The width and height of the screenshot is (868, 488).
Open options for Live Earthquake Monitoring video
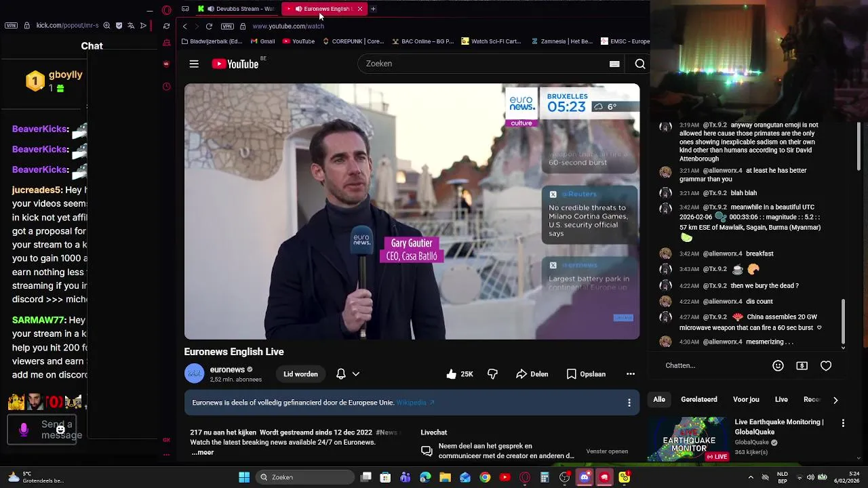click(x=843, y=423)
